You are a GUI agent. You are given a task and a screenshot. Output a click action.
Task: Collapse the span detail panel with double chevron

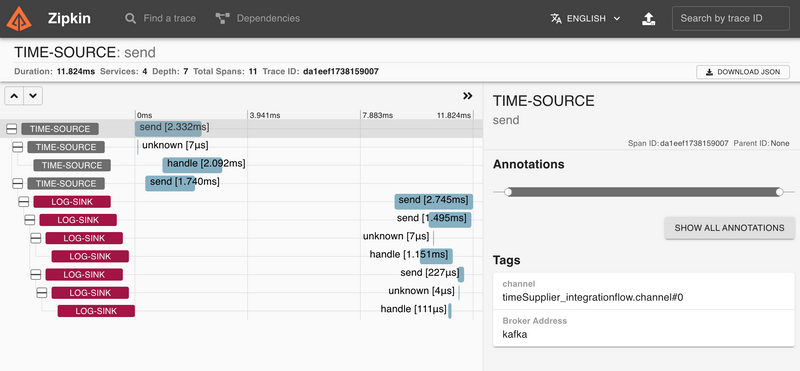tap(467, 95)
